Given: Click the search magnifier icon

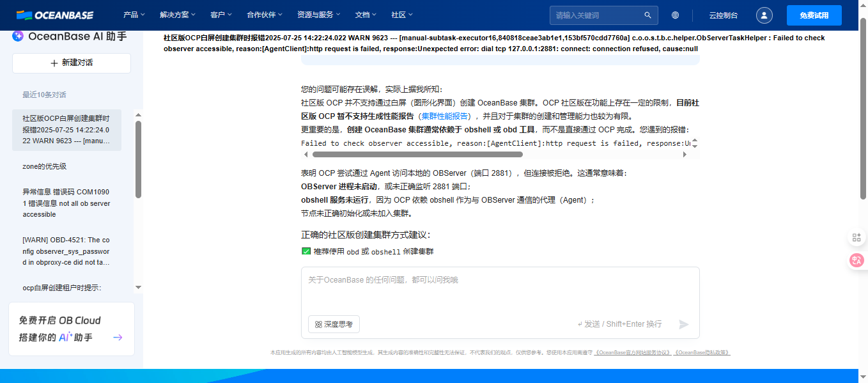Looking at the screenshot, I should (647, 15).
